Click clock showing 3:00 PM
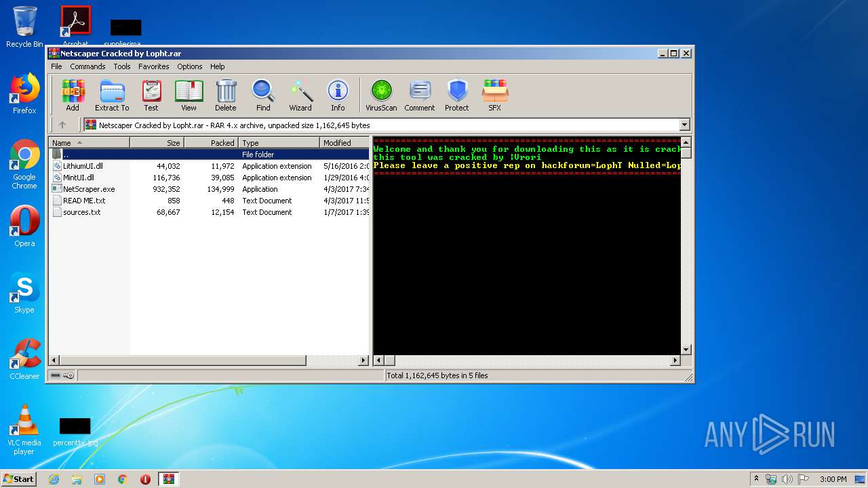The height and width of the screenshot is (488, 868). pyautogui.click(x=833, y=479)
